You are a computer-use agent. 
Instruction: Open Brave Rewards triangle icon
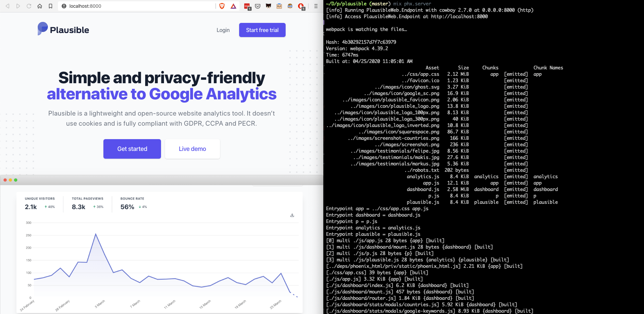233,6
